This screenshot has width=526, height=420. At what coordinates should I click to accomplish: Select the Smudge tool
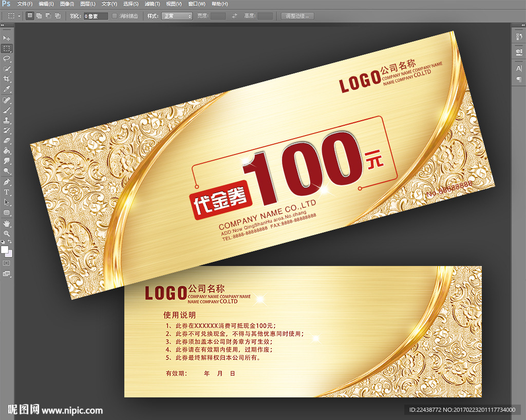click(6, 161)
